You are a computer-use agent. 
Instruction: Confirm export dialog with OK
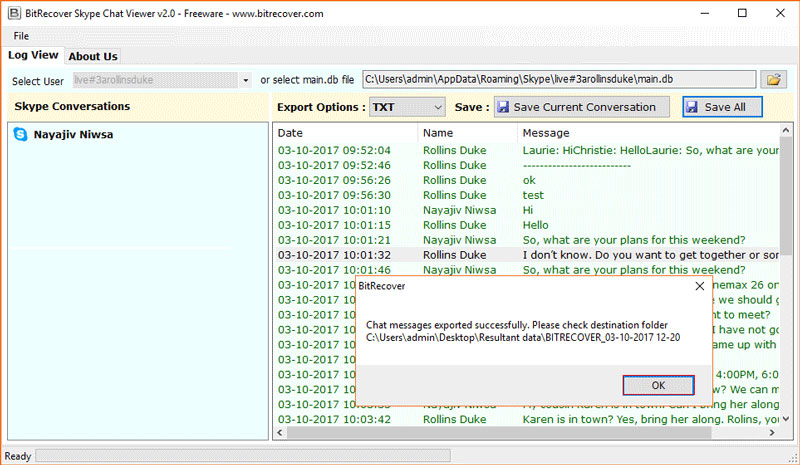(x=658, y=385)
